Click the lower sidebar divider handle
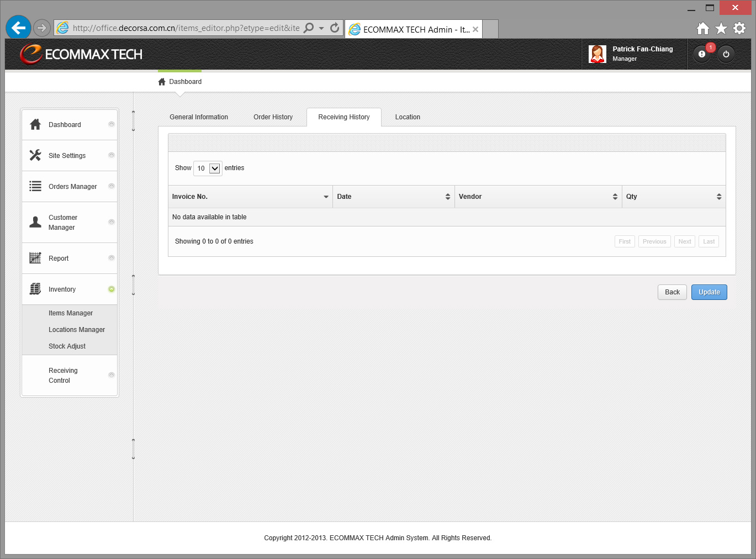This screenshot has height=559, width=756. pos(133,449)
